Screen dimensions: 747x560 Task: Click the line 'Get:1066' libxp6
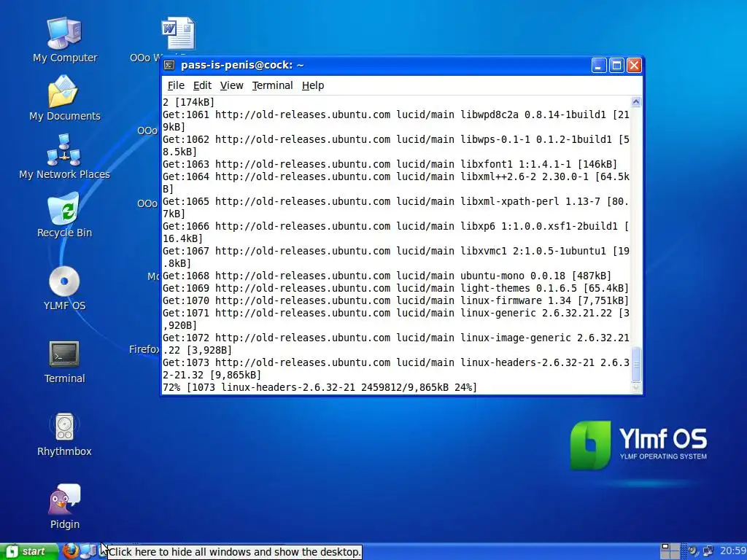(x=396, y=233)
